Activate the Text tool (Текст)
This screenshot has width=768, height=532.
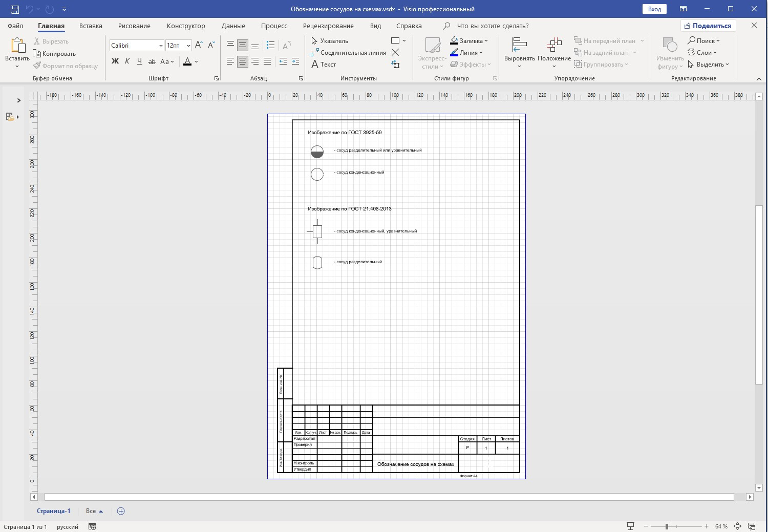pyautogui.click(x=324, y=65)
